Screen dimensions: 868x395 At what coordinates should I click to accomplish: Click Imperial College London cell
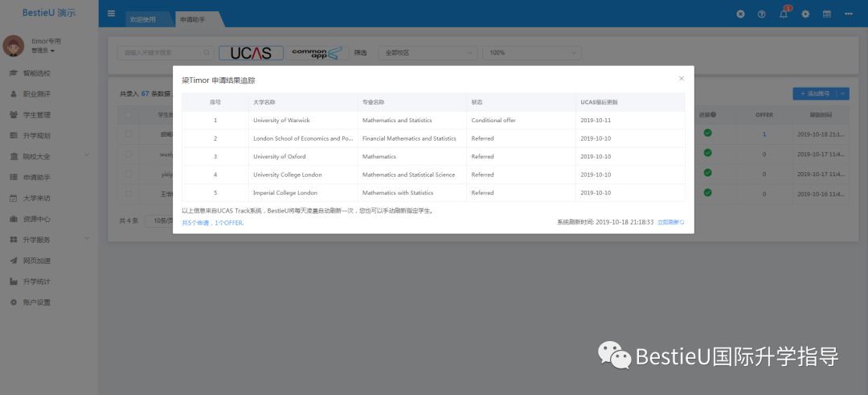coord(303,193)
